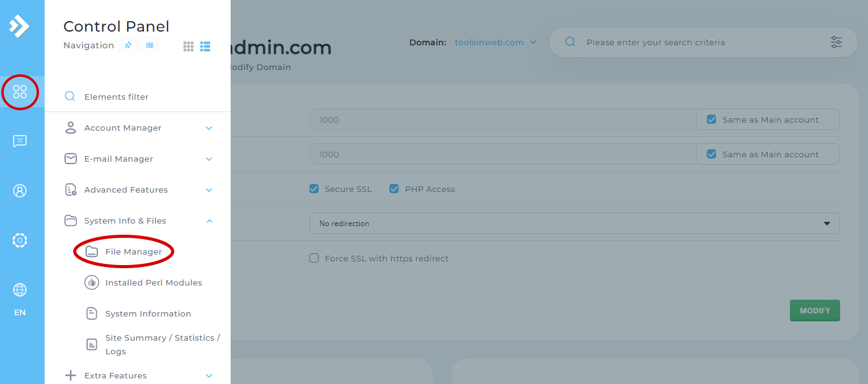868x384 pixels.
Task: Click the Control Panel heading text
Action: click(x=117, y=26)
